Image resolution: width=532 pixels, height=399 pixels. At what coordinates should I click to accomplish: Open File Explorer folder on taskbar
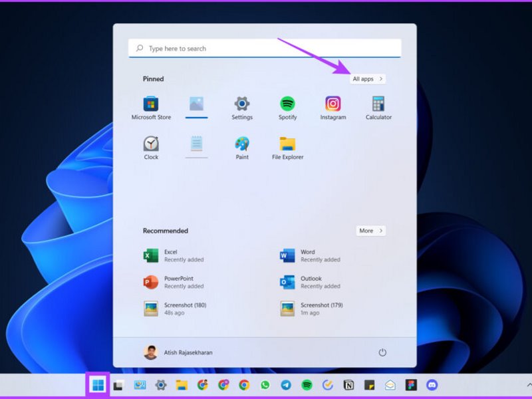click(182, 385)
